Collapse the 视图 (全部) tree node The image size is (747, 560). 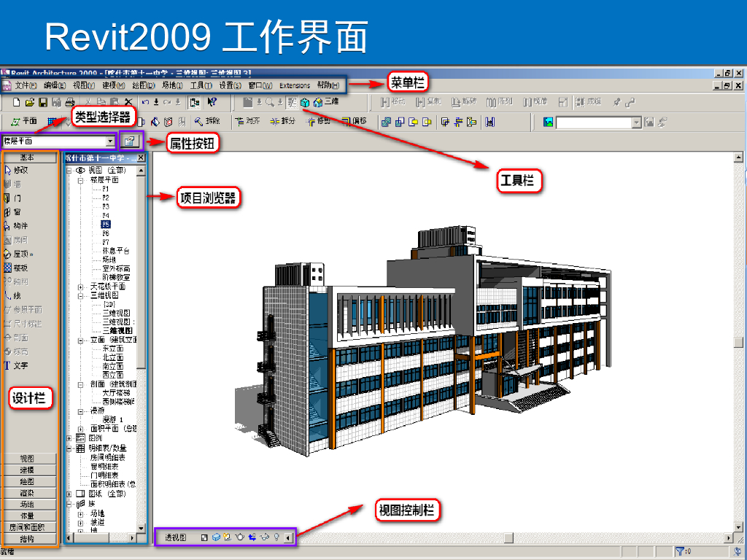coord(69,170)
